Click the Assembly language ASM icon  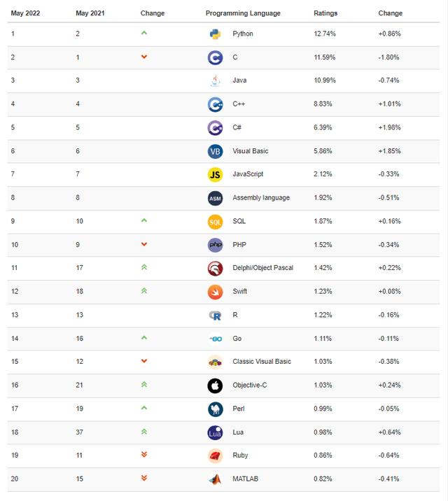215,198
